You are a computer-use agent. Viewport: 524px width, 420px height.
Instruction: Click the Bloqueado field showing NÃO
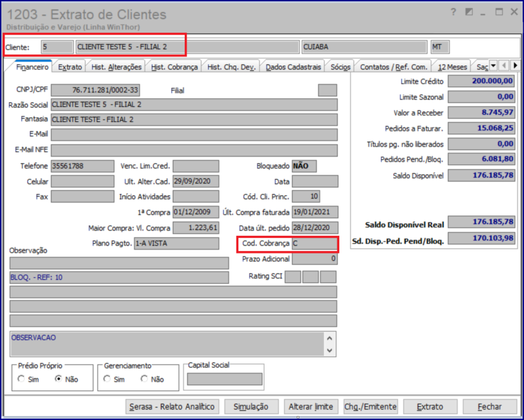304,166
